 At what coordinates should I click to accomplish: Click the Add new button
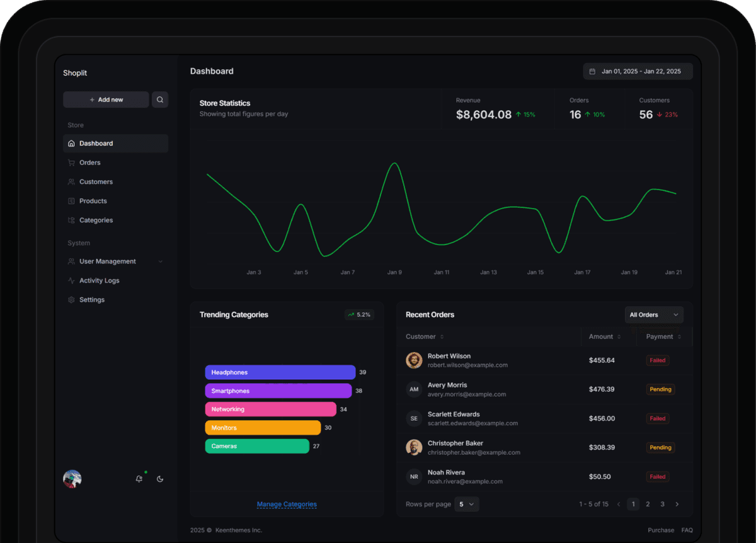click(106, 100)
